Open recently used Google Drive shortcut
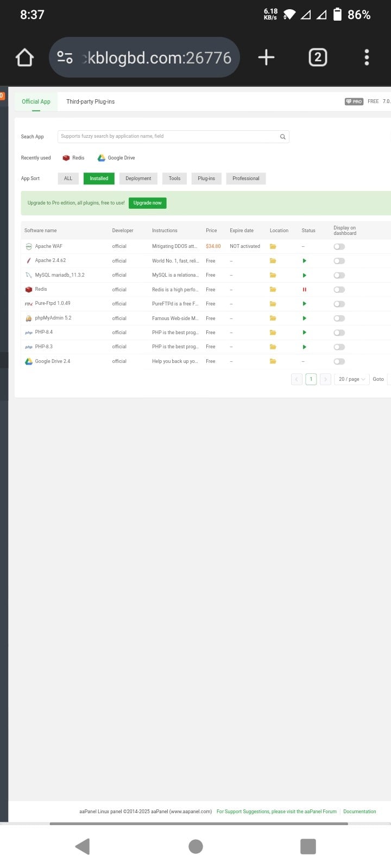 [x=116, y=158]
